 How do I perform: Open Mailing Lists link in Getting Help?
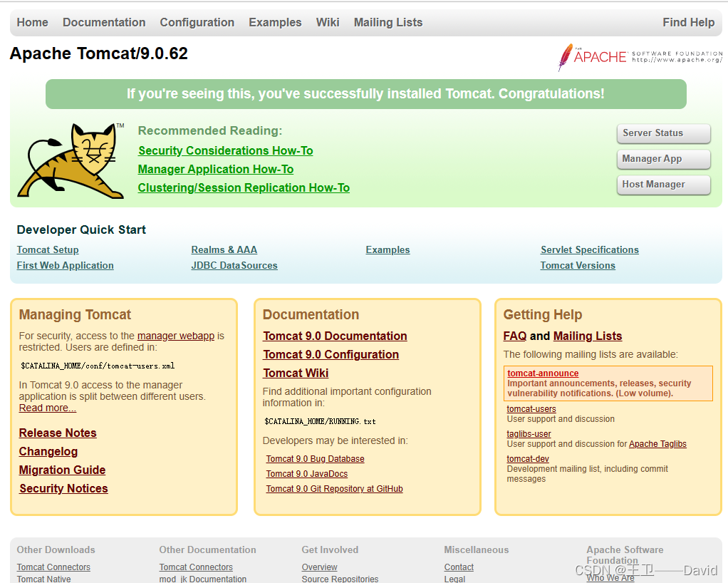tap(588, 336)
